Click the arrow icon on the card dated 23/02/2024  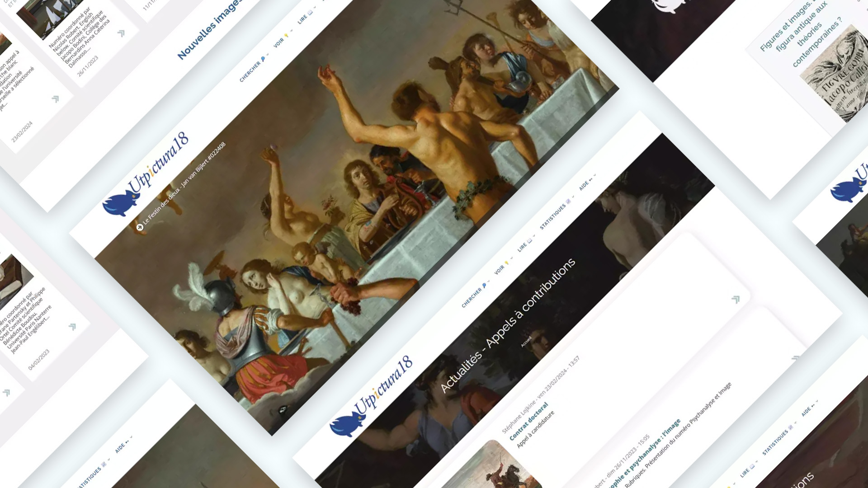click(56, 99)
